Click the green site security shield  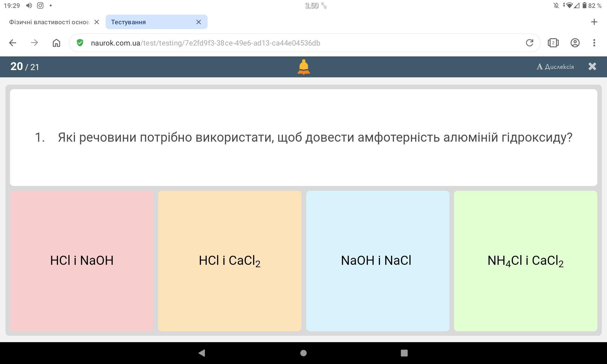[x=80, y=43]
